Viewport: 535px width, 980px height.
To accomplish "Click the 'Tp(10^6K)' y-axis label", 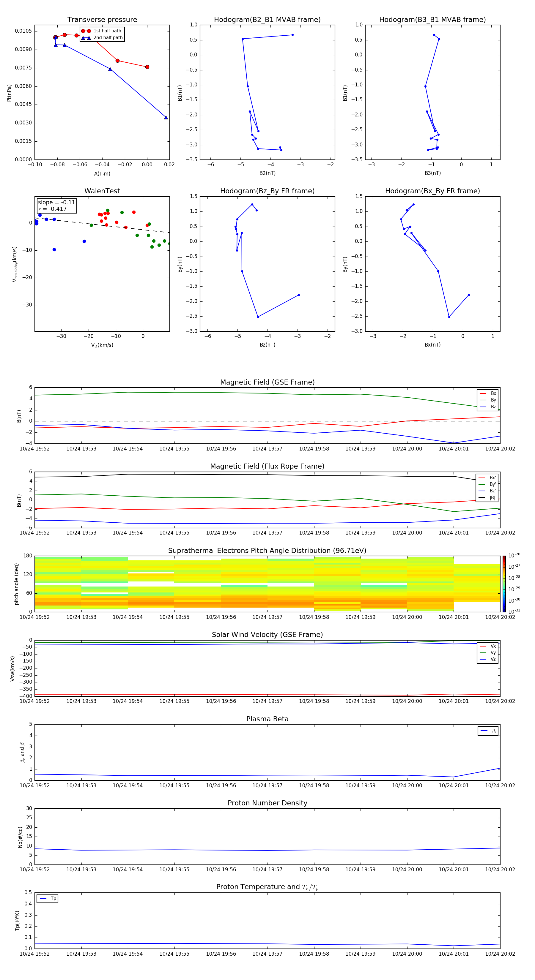I will [18, 921].
